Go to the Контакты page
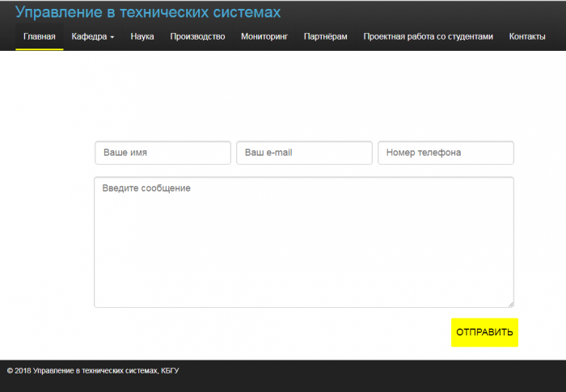This screenshot has height=392, width=566. (527, 36)
